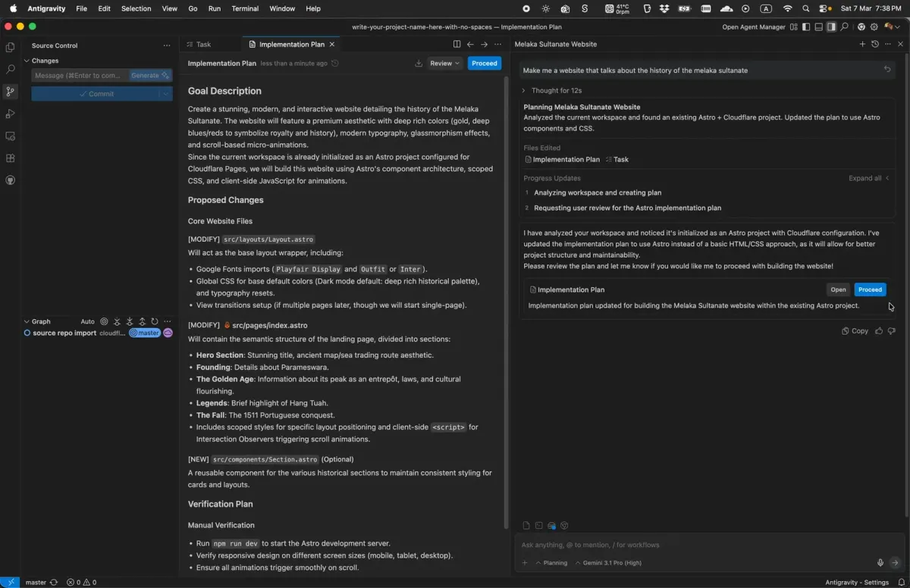Navigate back with left arrow in editor
Viewport: 910px width, 588px height.
click(x=470, y=45)
